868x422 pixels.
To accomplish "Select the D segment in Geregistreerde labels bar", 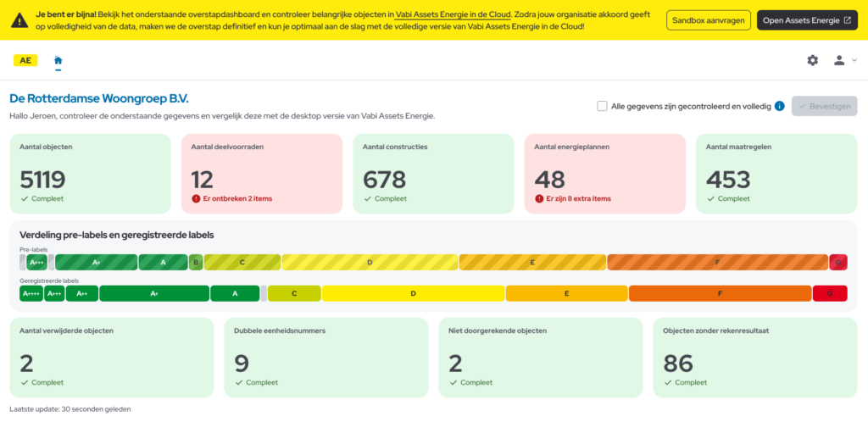I will 413,293.
